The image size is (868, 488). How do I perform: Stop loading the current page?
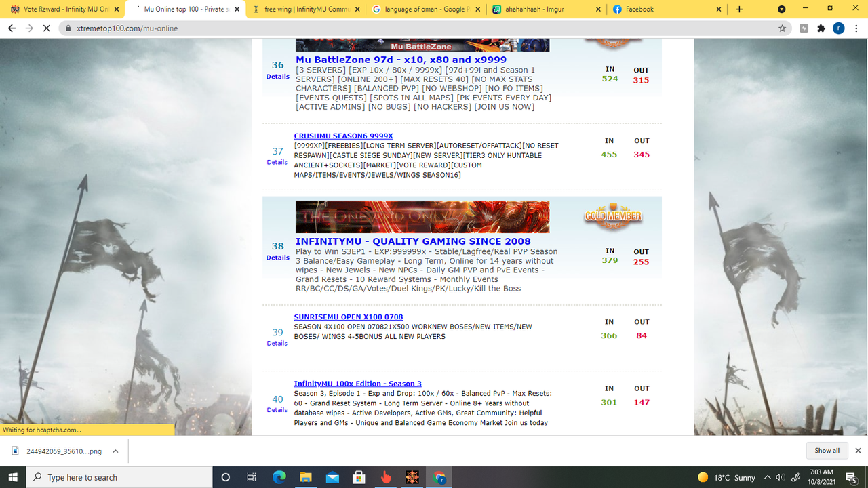pos(47,28)
